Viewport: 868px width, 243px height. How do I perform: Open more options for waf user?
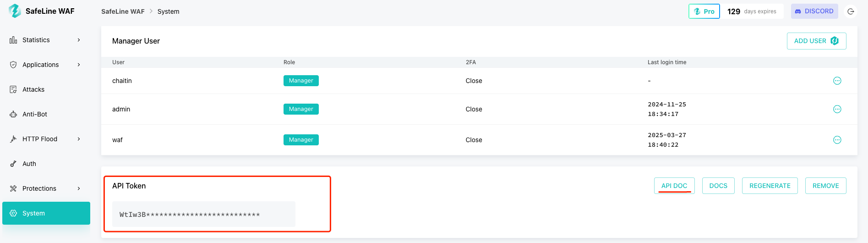[837, 140]
